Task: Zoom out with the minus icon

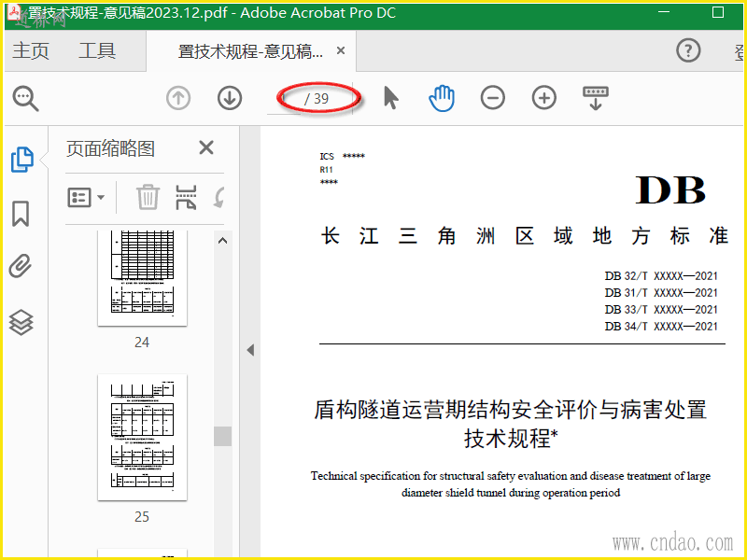Action: point(493,98)
